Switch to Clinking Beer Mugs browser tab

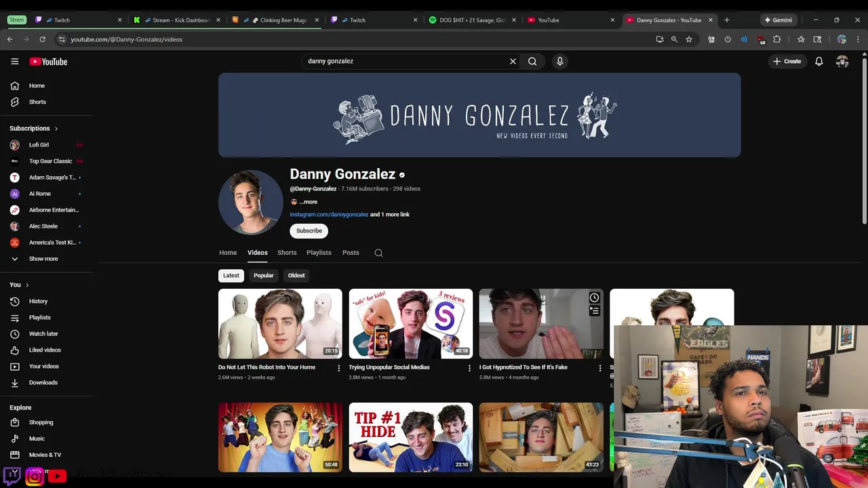point(275,20)
